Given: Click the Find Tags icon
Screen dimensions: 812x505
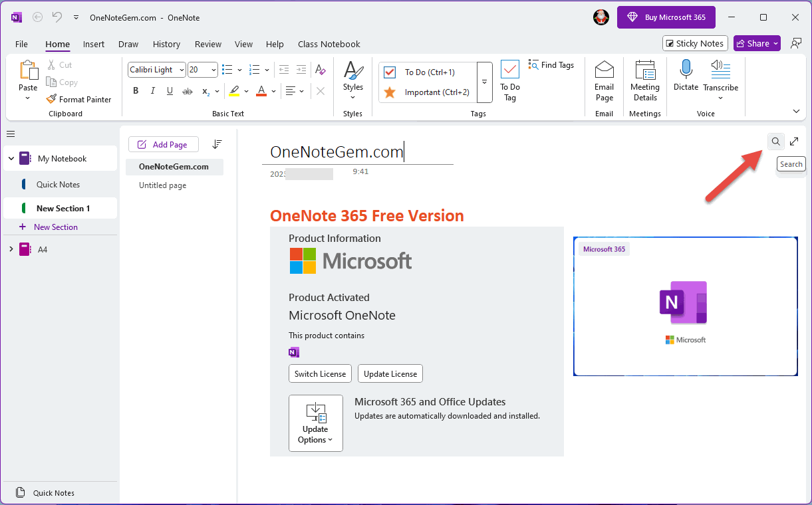Looking at the screenshot, I should click(533, 65).
